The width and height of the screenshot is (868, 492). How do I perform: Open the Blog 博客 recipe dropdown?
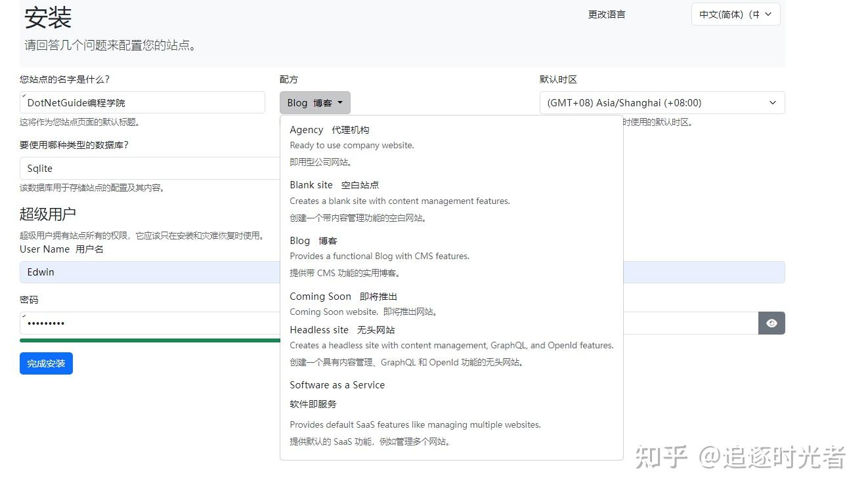315,102
